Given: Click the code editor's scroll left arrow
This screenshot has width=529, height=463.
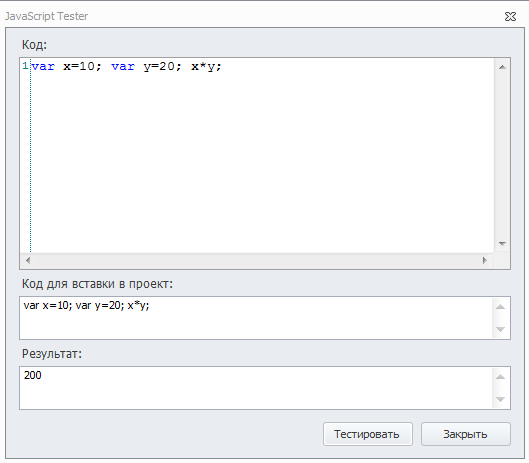Looking at the screenshot, I should coord(28,260).
